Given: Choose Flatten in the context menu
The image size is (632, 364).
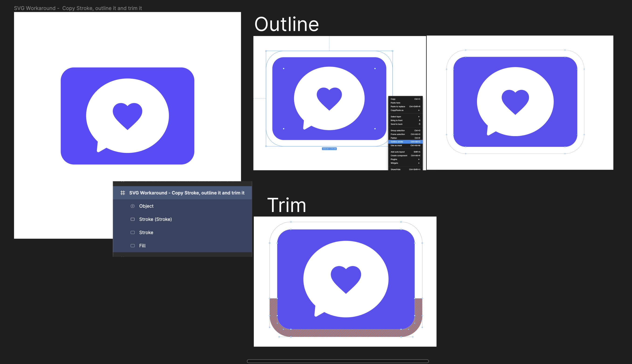Looking at the screenshot, I should [405, 138].
